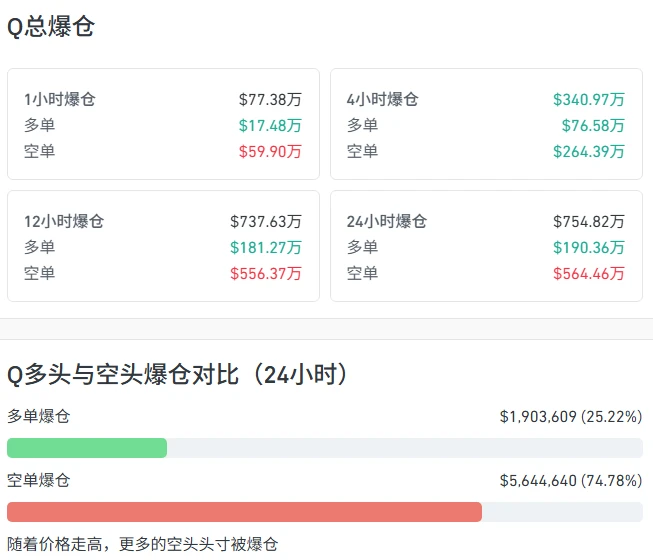Click the green long liquidation progress bar
653x560 pixels.
pos(87,448)
